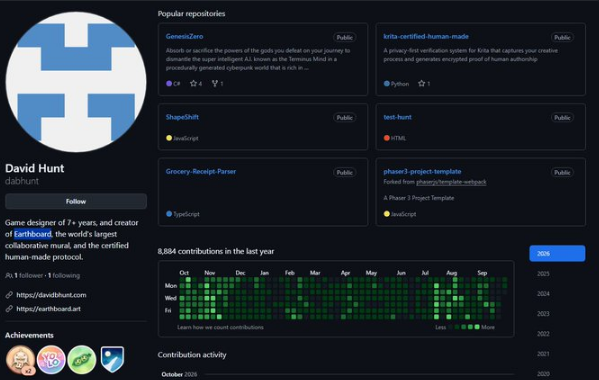
Task: Select the 2026 contribution year
Action: (557, 254)
